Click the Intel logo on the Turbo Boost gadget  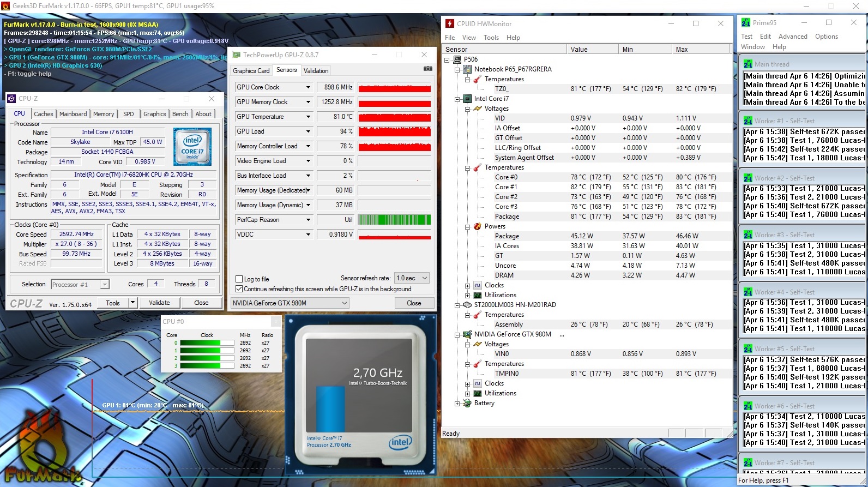tap(400, 442)
